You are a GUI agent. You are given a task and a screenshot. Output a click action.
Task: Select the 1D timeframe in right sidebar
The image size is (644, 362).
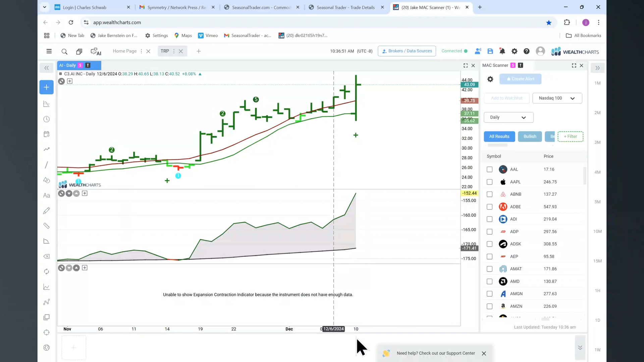click(x=597, y=320)
